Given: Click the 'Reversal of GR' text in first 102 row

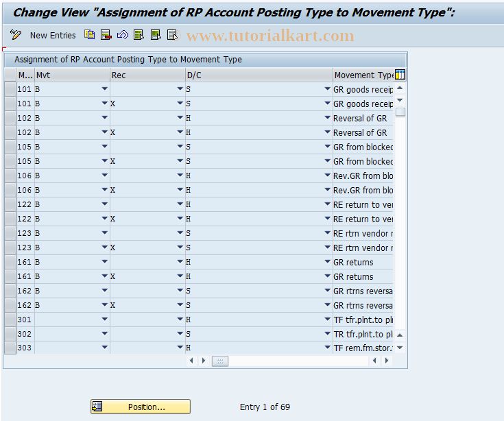Looking at the screenshot, I should tap(360, 118).
